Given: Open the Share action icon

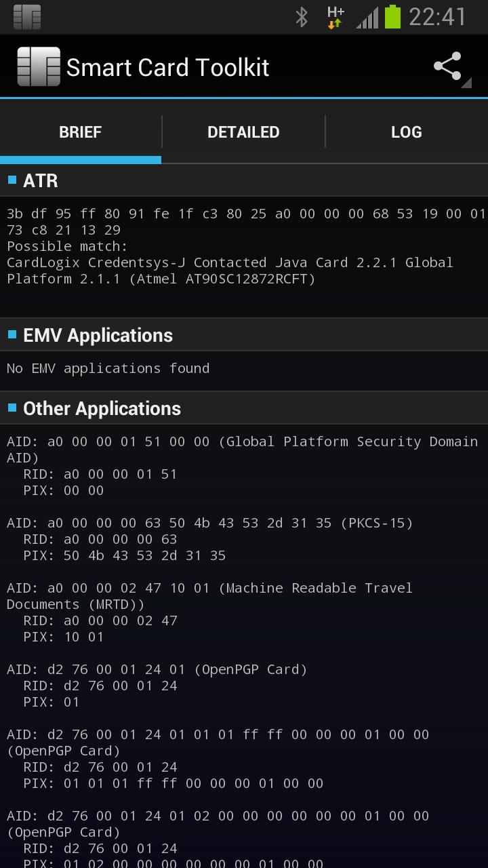Looking at the screenshot, I should click(x=449, y=66).
